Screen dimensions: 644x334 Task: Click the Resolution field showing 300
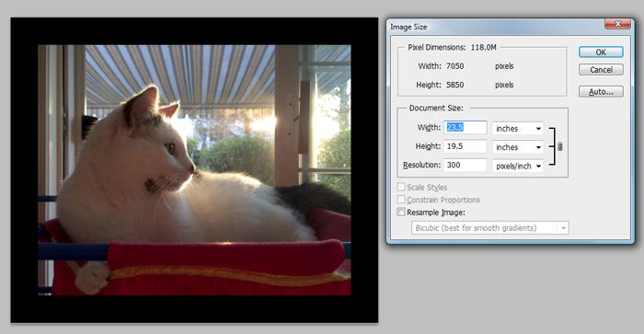pyautogui.click(x=466, y=165)
